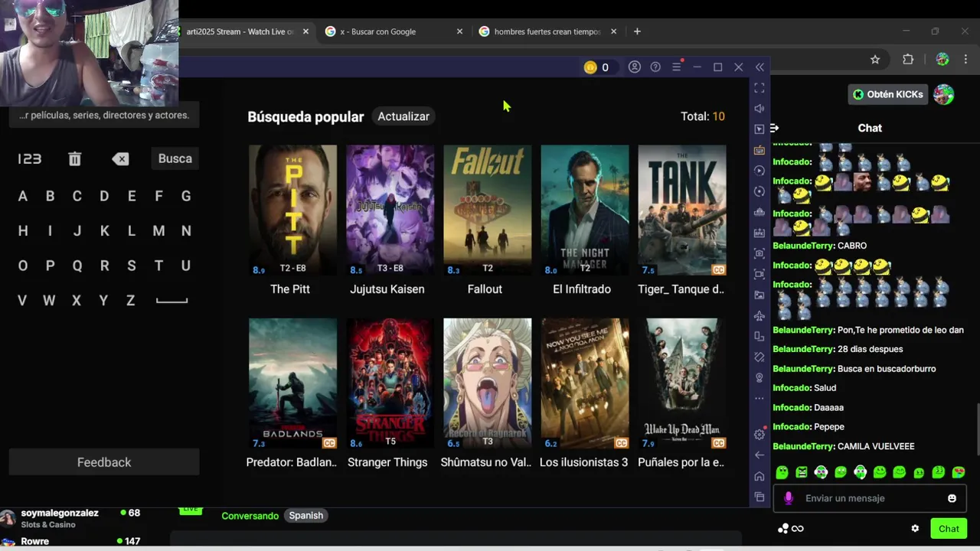This screenshot has height=551, width=980.
Task: Close the hombres fuertes tab
Action: click(x=613, y=31)
